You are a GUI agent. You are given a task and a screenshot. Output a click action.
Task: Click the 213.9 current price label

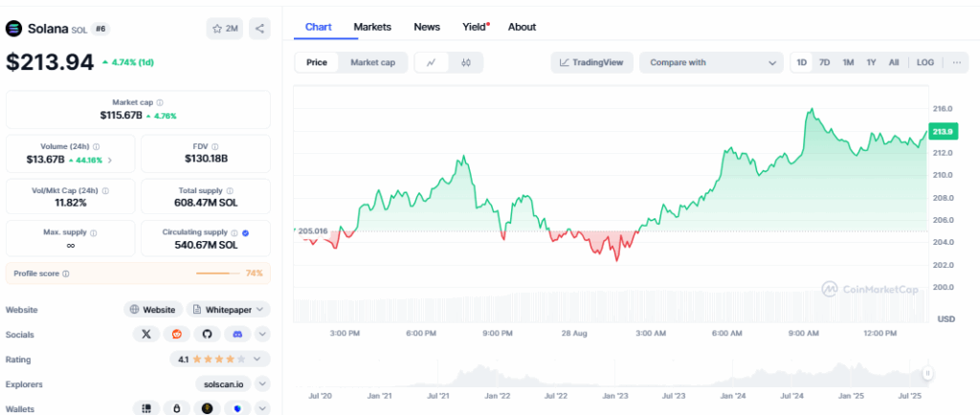(942, 132)
